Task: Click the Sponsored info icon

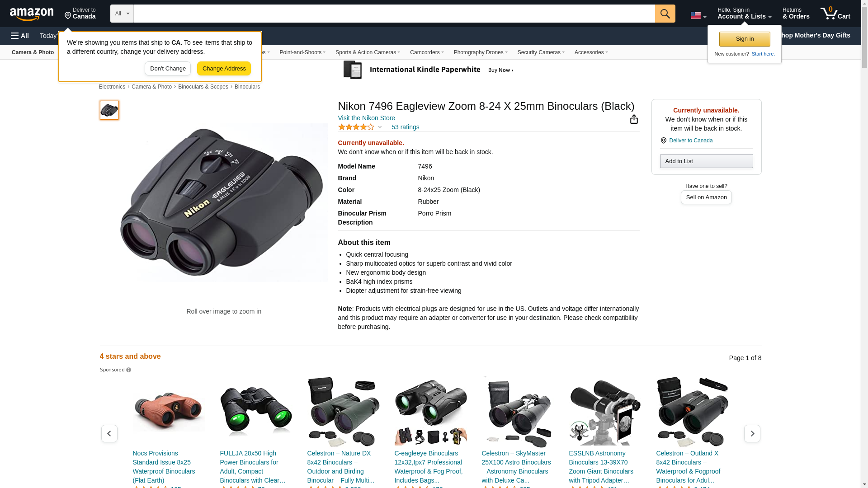Action: [129, 370]
